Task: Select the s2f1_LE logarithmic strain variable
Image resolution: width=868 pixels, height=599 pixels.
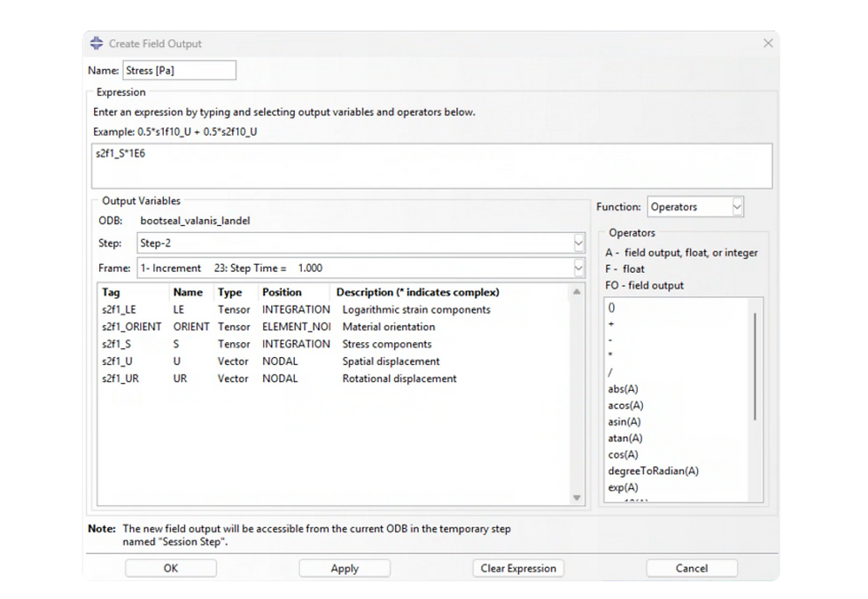Action: [x=124, y=309]
